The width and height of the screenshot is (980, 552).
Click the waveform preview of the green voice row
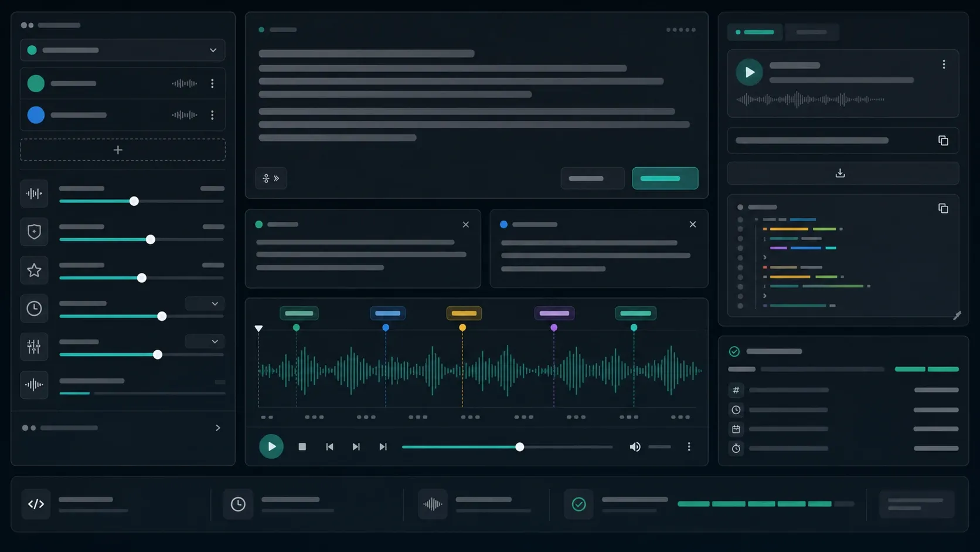coord(185,84)
